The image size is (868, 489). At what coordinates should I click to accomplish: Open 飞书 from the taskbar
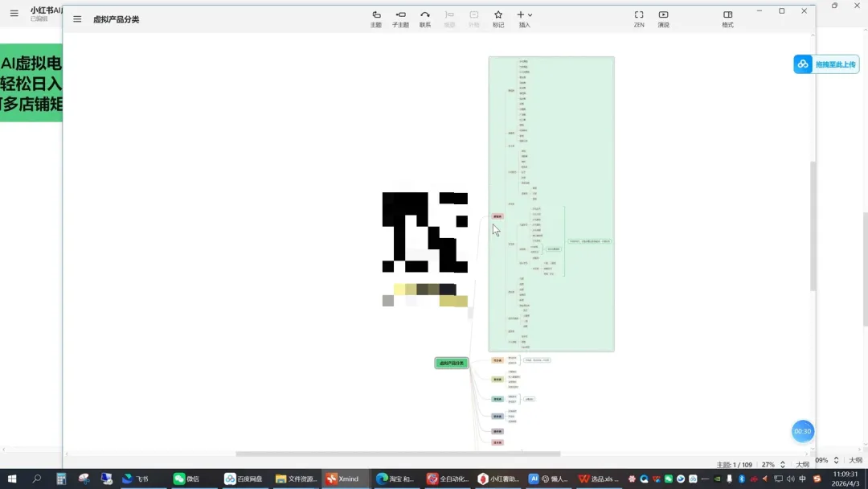pyautogui.click(x=136, y=479)
